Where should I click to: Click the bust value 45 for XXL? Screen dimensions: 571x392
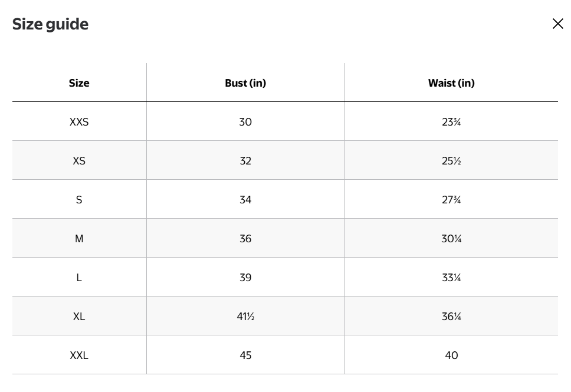click(x=245, y=355)
